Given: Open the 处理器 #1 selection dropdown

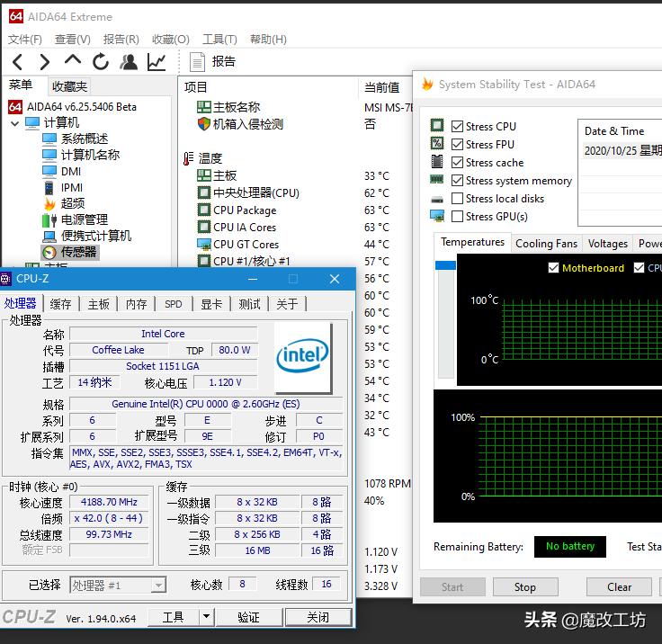Looking at the screenshot, I should [158, 586].
